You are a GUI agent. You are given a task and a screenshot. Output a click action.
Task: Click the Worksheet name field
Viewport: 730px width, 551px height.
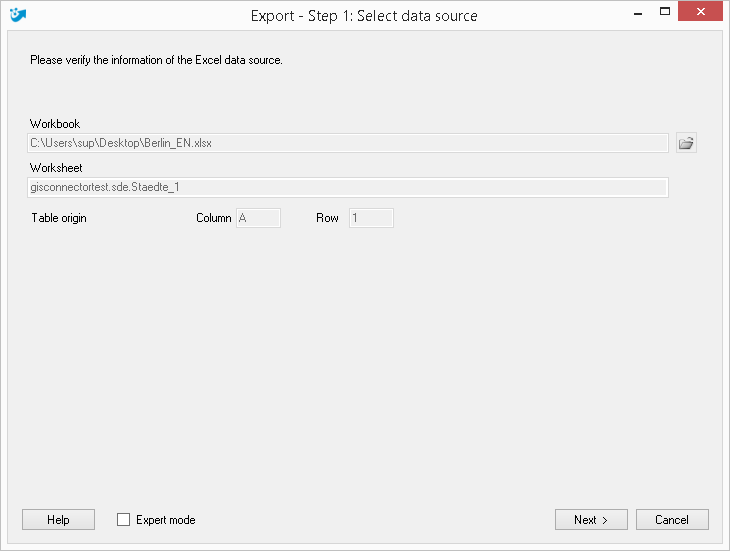point(348,187)
